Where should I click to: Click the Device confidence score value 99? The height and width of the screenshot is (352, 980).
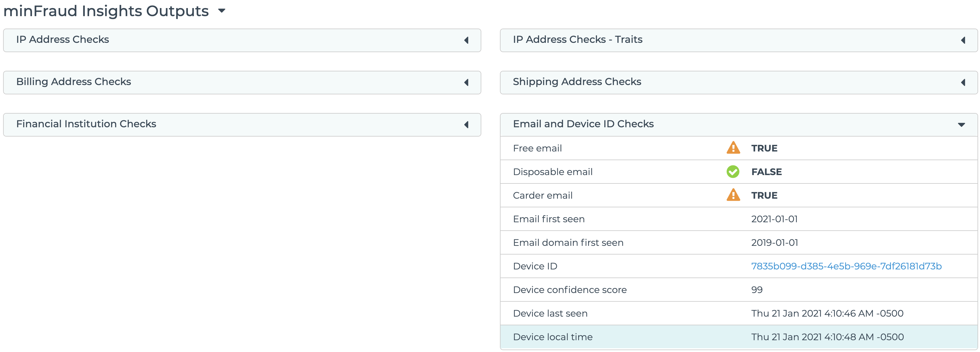[756, 290]
